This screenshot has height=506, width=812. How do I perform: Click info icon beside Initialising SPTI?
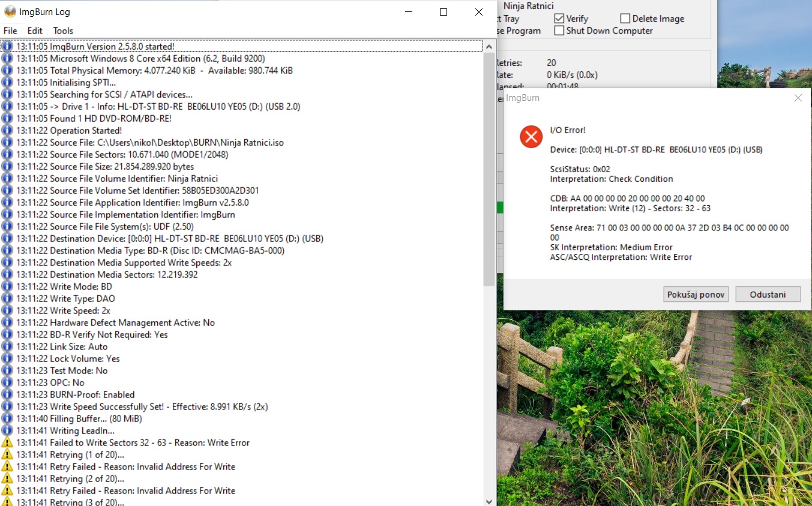(7, 82)
